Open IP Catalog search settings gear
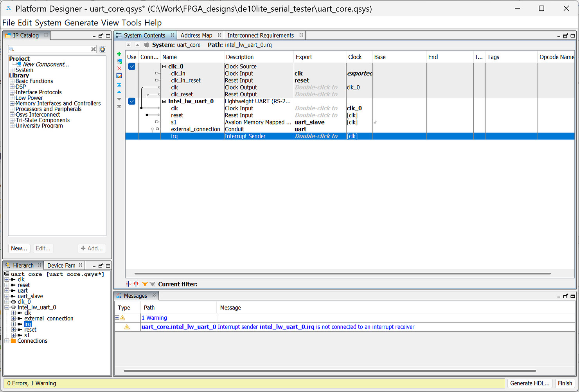Image resolution: width=579 pixels, height=392 pixels. (x=102, y=49)
